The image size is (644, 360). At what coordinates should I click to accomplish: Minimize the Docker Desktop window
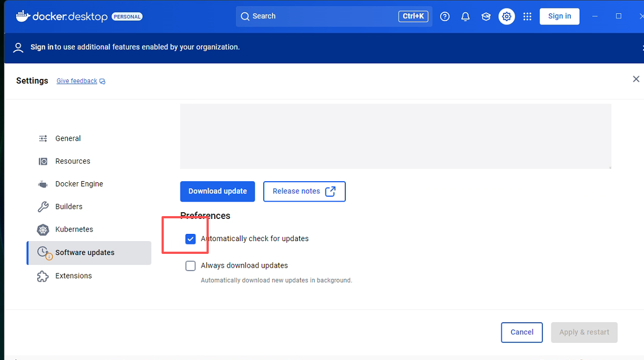(595, 17)
